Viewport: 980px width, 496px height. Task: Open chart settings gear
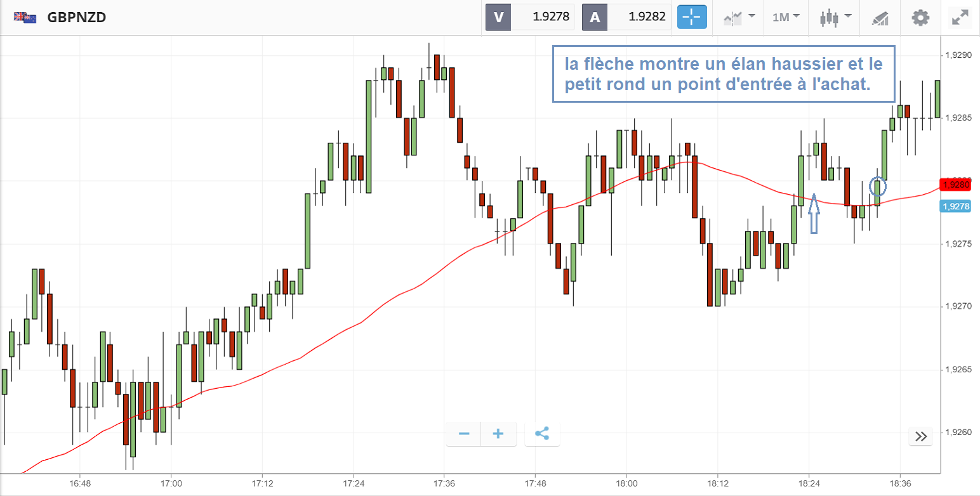point(920,17)
